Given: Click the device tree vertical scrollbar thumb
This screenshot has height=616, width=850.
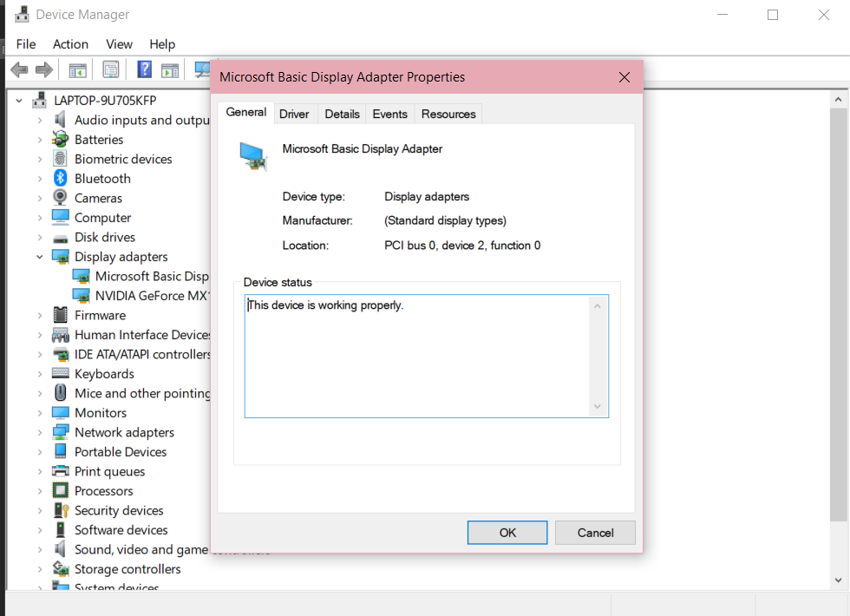Looking at the screenshot, I should [838, 314].
